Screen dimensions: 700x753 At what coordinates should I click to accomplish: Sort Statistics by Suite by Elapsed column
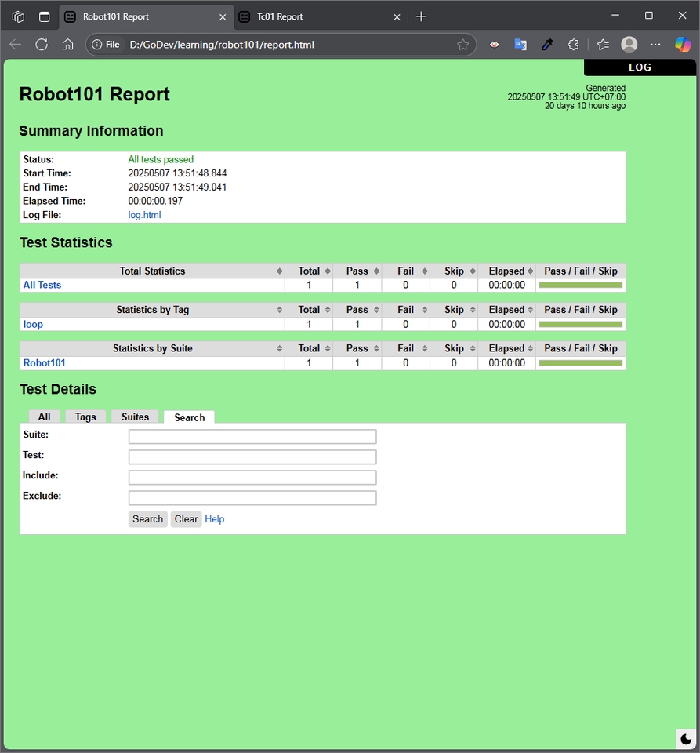(506, 348)
